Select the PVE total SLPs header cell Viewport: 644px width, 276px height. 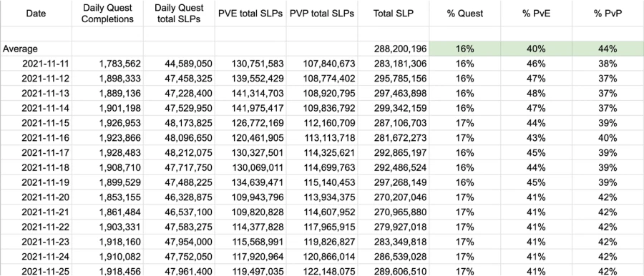250,13
